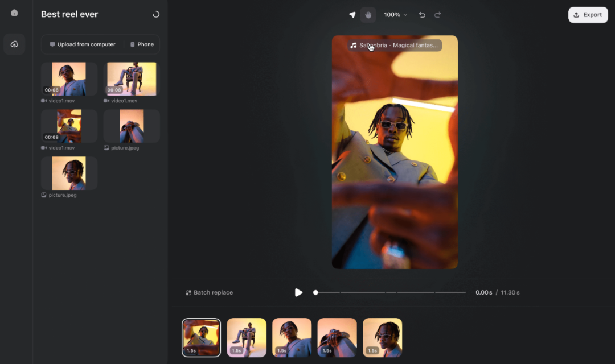Viewport: 615px width, 364px height.
Task: Open the cloud upload panel icon
Action: [x=14, y=44]
